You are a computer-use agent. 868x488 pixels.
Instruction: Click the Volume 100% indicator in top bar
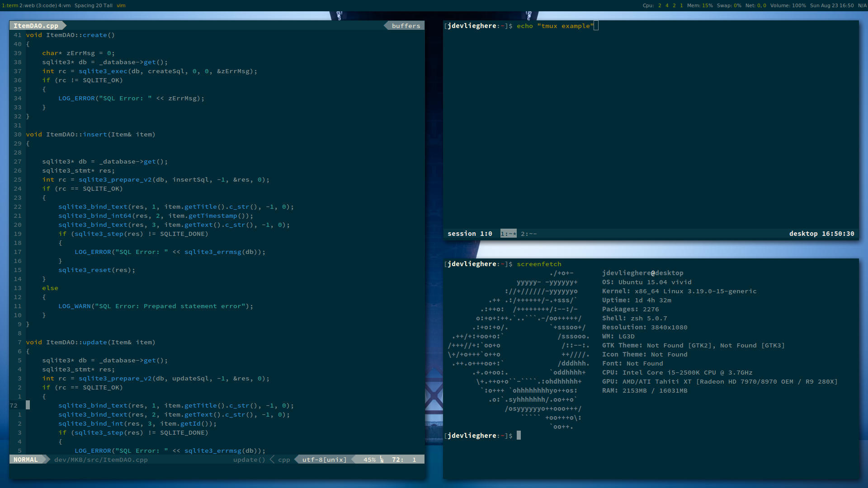point(788,5)
